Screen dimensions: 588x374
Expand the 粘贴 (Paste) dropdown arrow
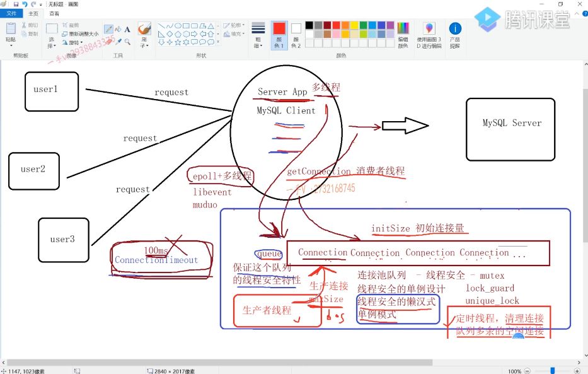point(11,45)
